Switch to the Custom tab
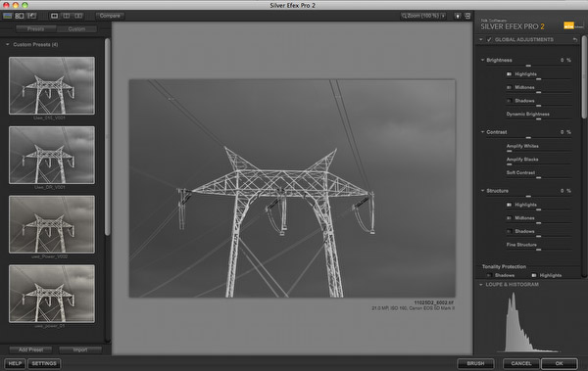The width and height of the screenshot is (588, 371). pyautogui.click(x=76, y=28)
